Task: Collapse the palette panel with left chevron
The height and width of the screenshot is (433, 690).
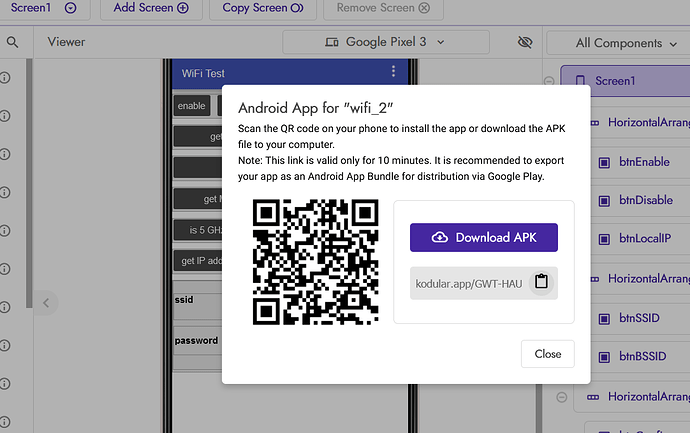Action: pyautogui.click(x=46, y=303)
